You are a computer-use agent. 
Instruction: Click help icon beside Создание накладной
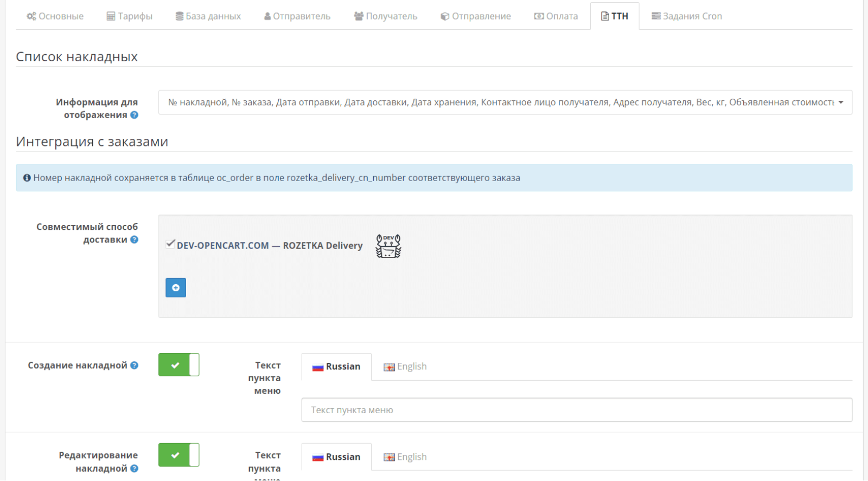134,365
